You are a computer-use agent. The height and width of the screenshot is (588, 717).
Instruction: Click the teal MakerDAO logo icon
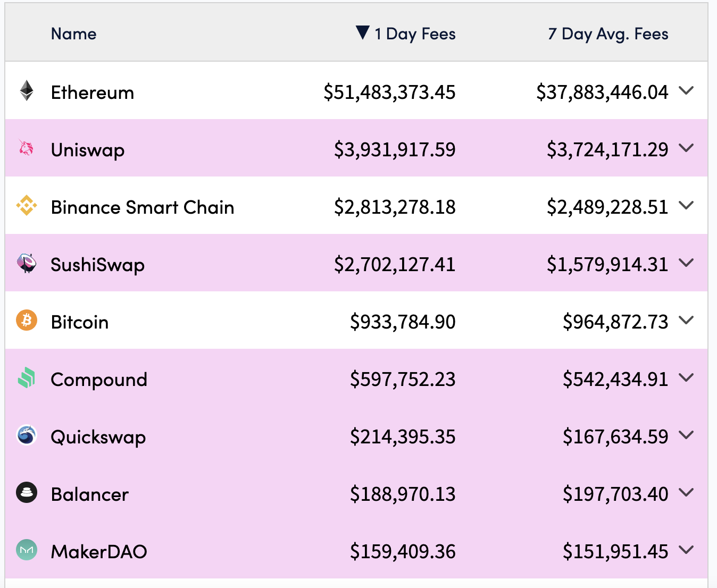tap(27, 550)
